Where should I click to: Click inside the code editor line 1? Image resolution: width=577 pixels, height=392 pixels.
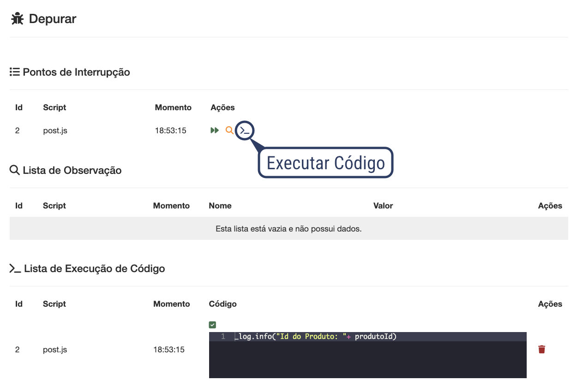[x=367, y=337]
